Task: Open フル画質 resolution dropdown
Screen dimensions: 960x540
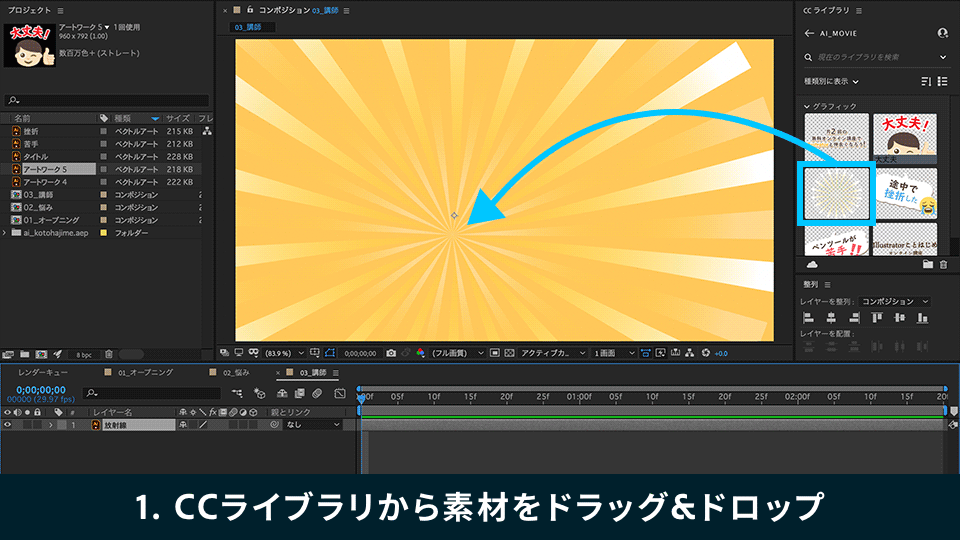Action: (x=457, y=353)
